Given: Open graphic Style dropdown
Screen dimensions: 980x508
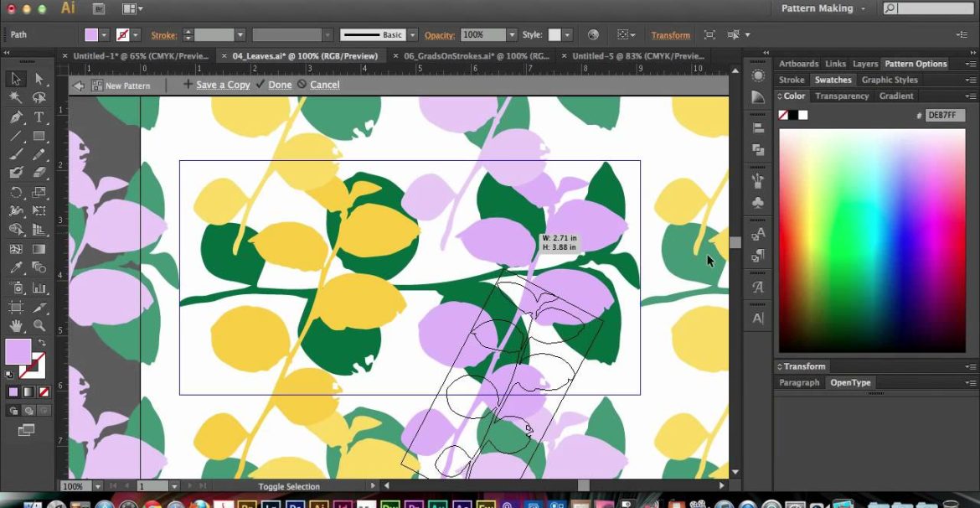Looking at the screenshot, I should click(x=569, y=35).
